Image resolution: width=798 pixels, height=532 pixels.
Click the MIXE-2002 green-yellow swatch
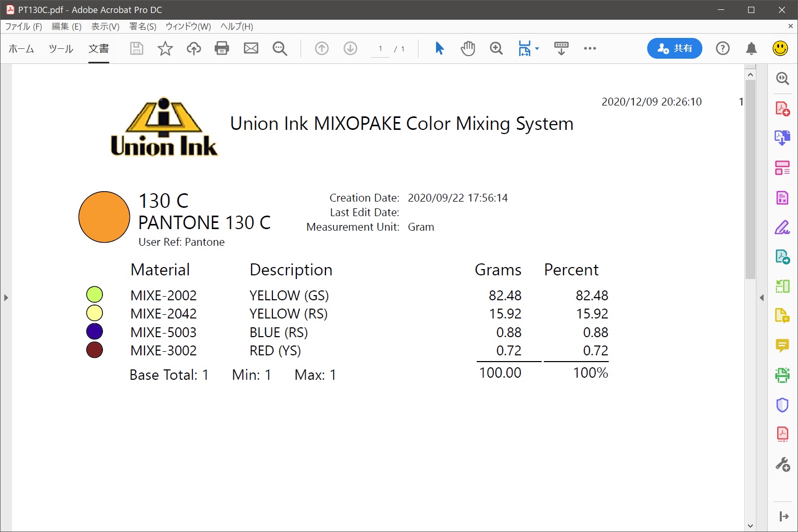(95, 295)
